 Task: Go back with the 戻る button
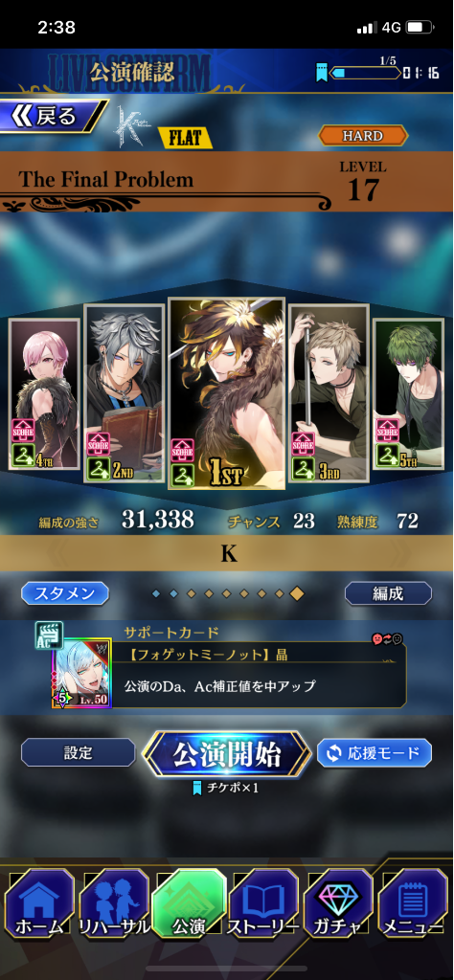(53, 116)
